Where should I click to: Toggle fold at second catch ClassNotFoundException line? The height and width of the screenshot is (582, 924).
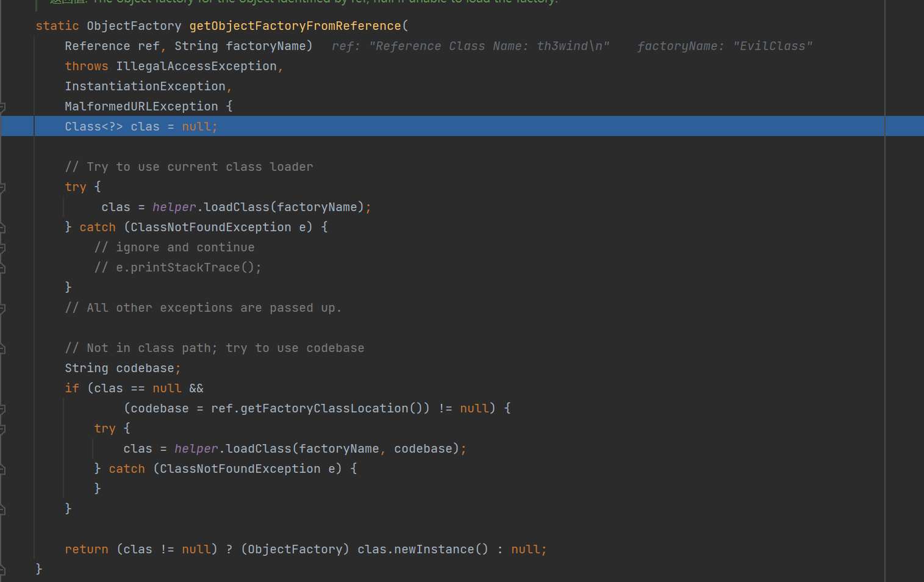2,469
